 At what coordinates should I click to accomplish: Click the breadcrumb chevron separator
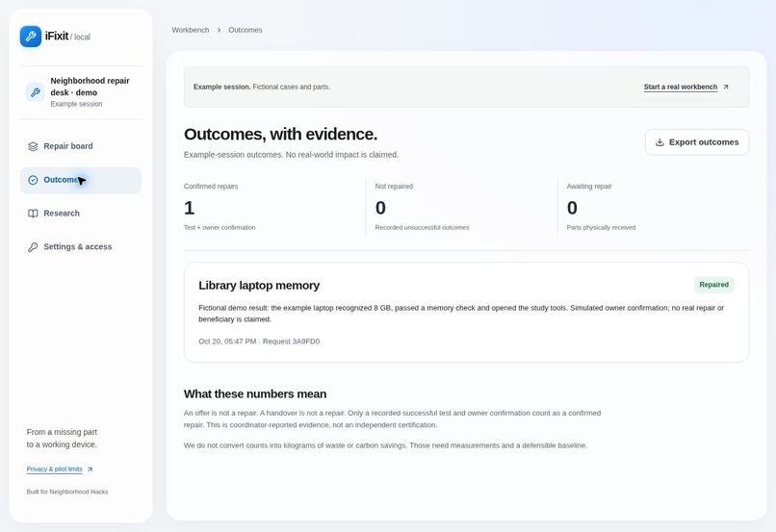click(x=219, y=30)
